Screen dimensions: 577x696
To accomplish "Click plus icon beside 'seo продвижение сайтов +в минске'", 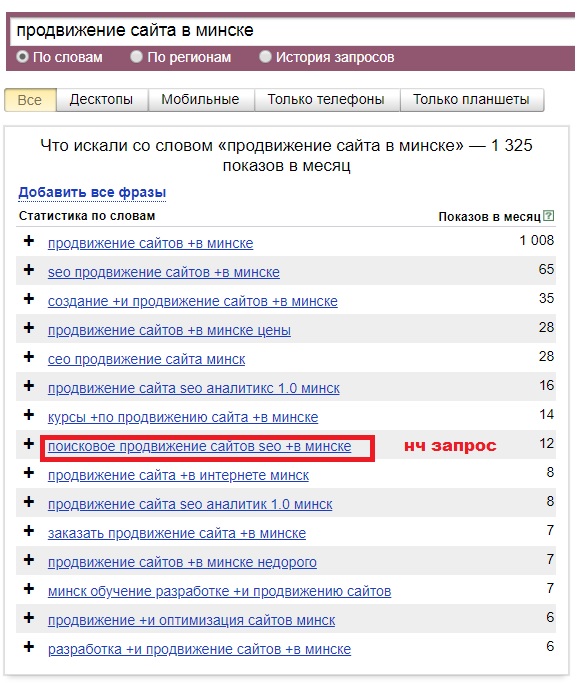I will (x=29, y=270).
